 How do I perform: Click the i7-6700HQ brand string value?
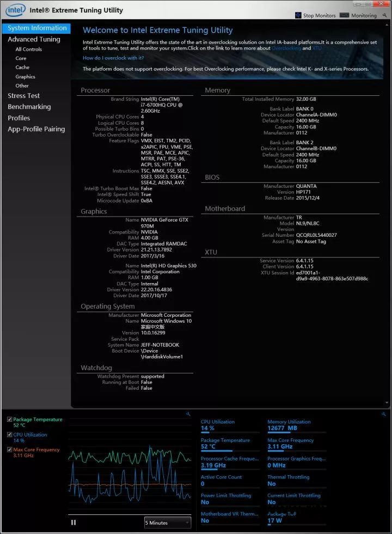(x=162, y=105)
